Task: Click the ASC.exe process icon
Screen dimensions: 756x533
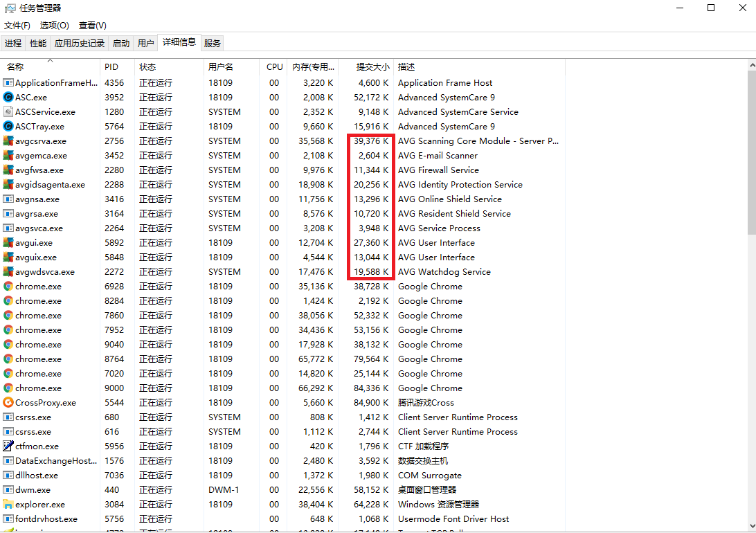Action: tap(8, 98)
